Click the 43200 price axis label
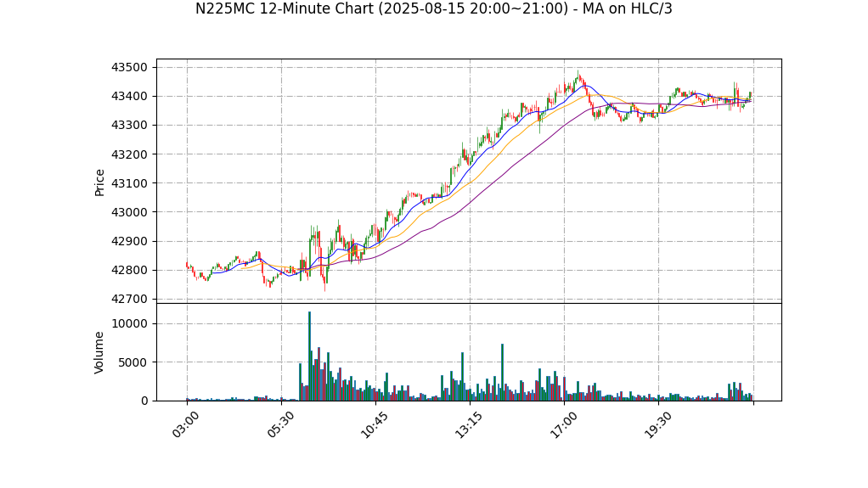 [130, 154]
